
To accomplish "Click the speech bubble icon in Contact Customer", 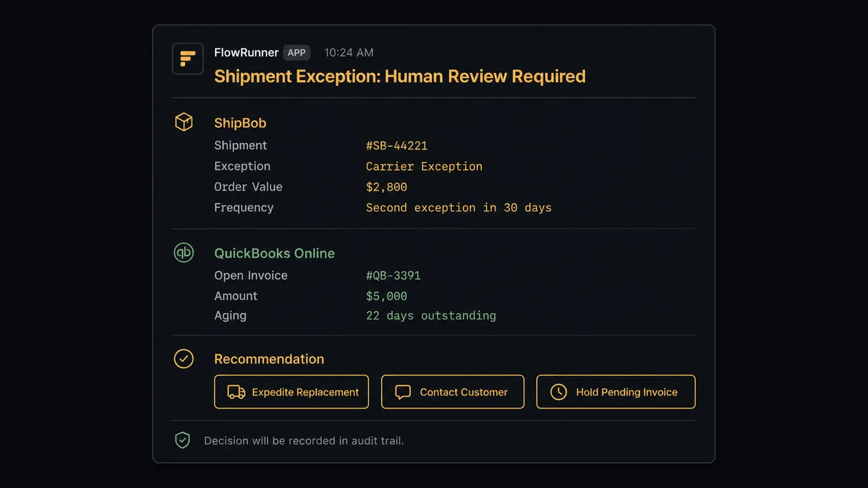I will (403, 393).
